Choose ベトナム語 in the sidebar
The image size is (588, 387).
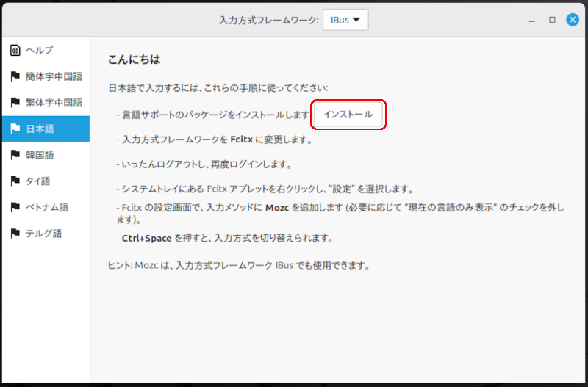[46, 208]
